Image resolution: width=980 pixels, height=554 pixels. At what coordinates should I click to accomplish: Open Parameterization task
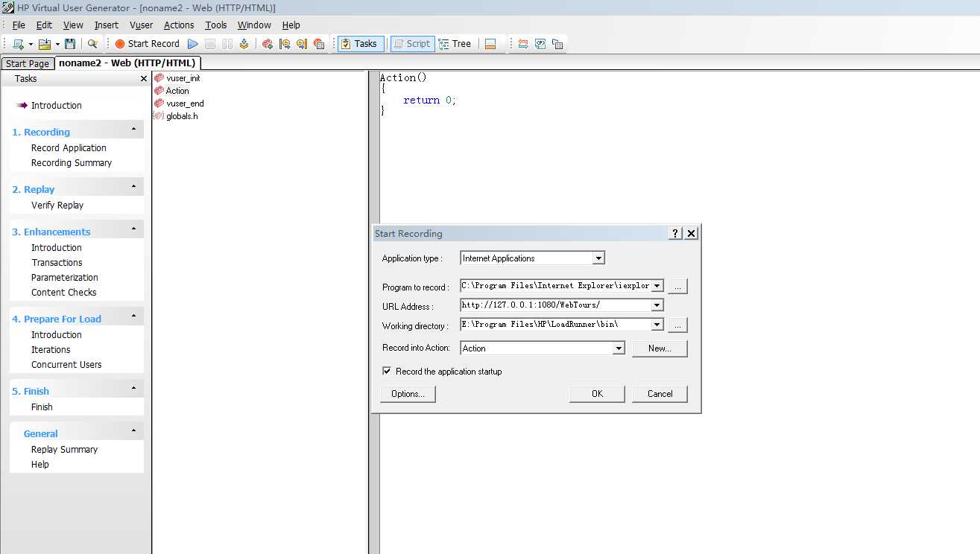[65, 278]
